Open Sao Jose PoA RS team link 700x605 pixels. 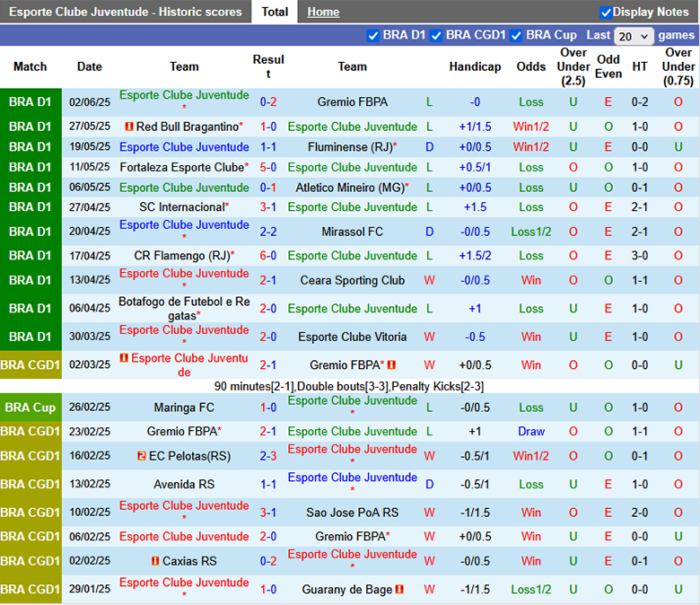point(352,513)
